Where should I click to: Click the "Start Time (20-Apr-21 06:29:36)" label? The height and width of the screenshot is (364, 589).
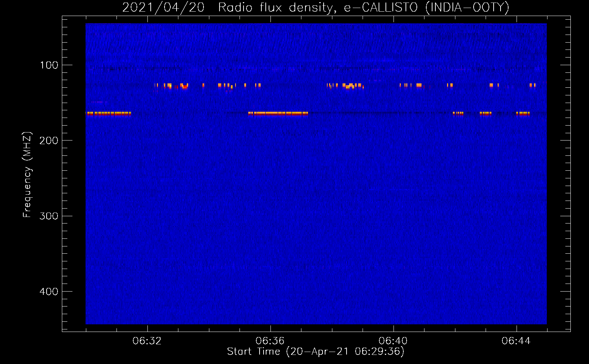[316, 352]
